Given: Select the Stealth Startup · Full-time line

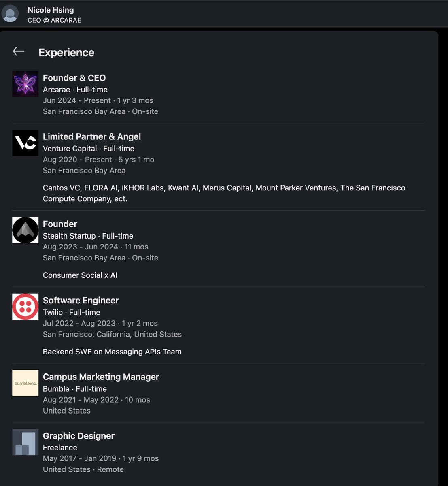Looking at the screenshot, I should tap(88, 236).
